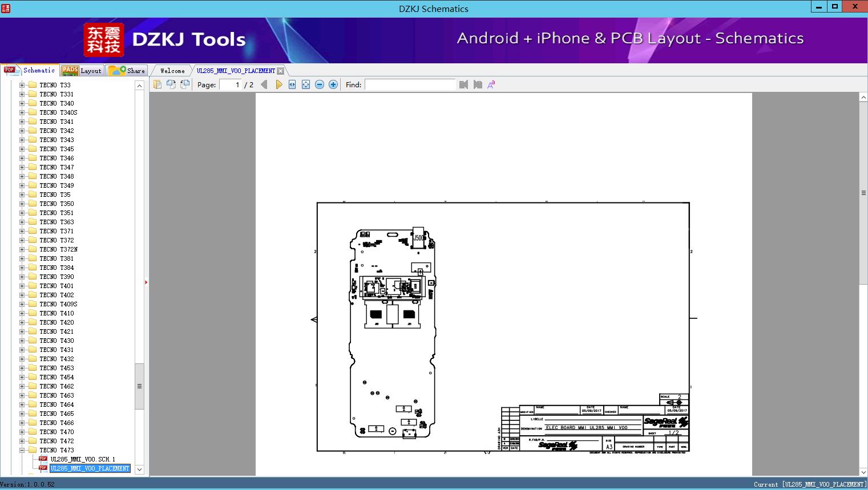Zoom out with the minus icon
Viewport: 868px width, 490px height.
320,84
